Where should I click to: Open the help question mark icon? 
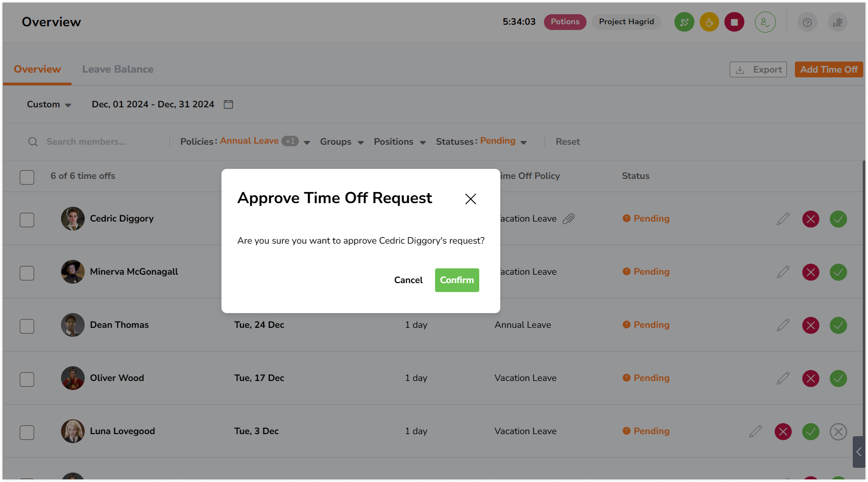[807, 22]
